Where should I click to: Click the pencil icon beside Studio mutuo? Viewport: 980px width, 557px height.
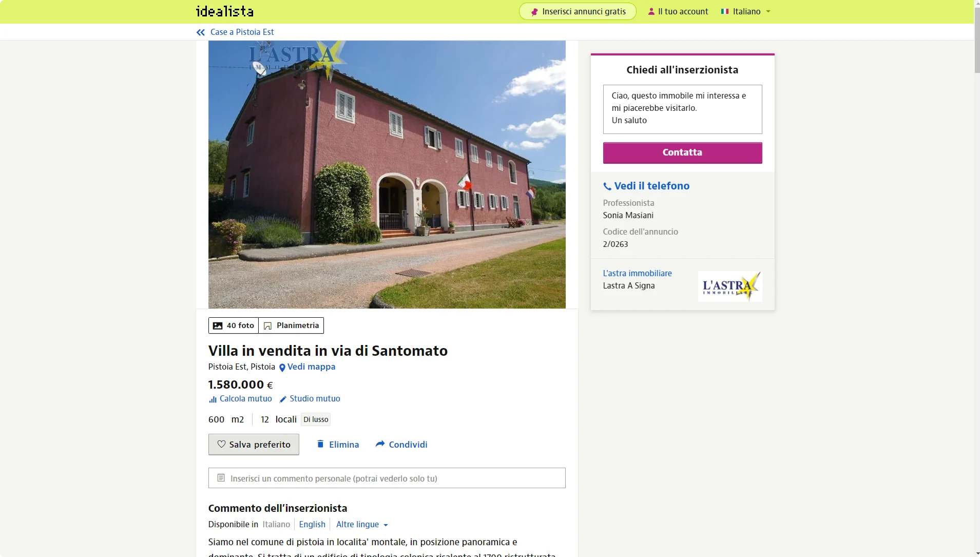(283, 399)
